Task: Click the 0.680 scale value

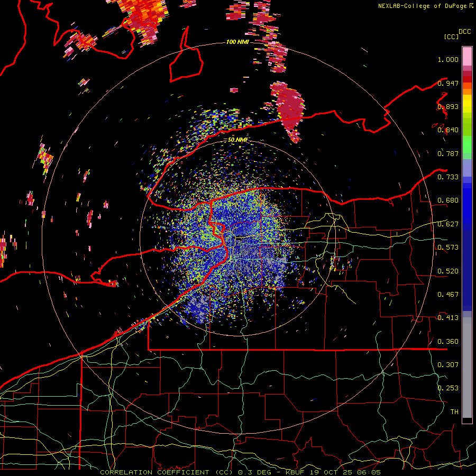Action: (448, 200)
